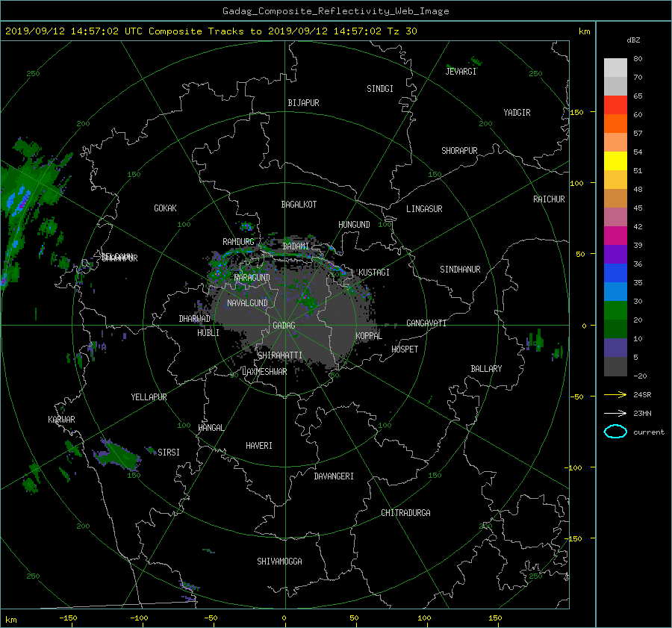Click the intense blue storm echo at the map's west edge
Viewport: 672px width, 628px height.
pyautogui.click(x=19, y=201)
